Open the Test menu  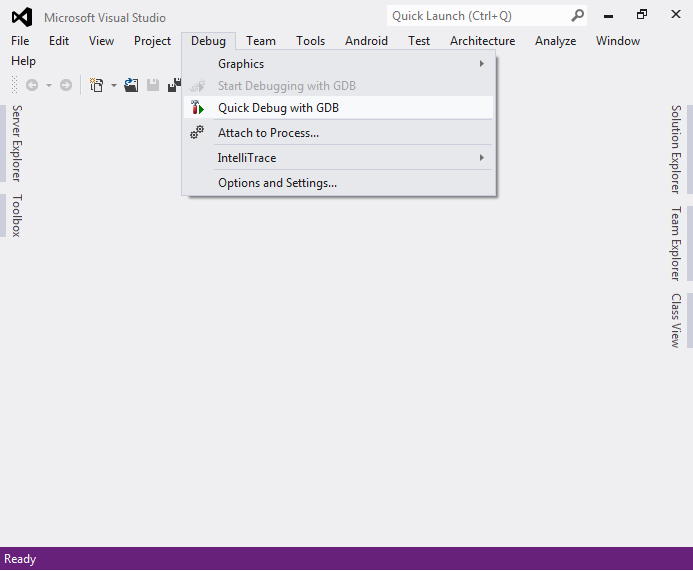(x=419, y=41)
